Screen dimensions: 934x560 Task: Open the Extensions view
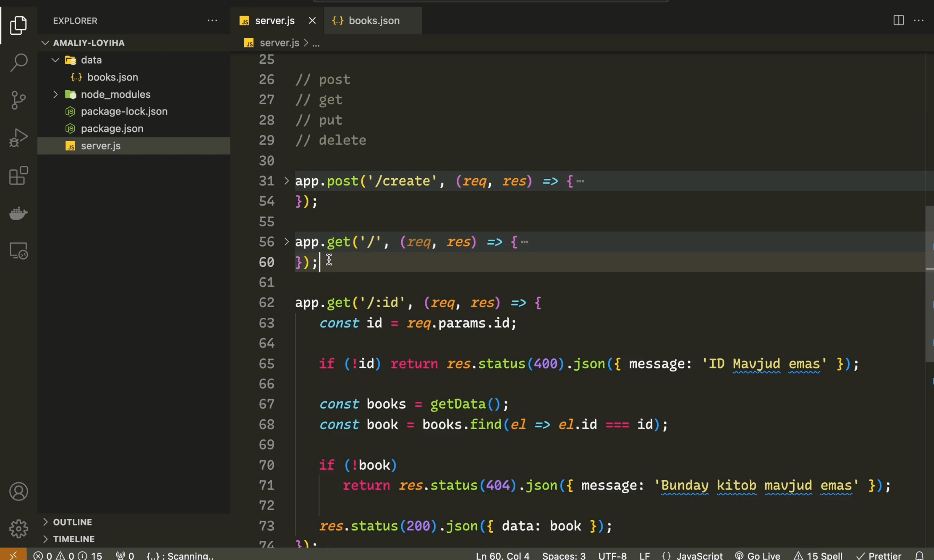coord(18,175)
